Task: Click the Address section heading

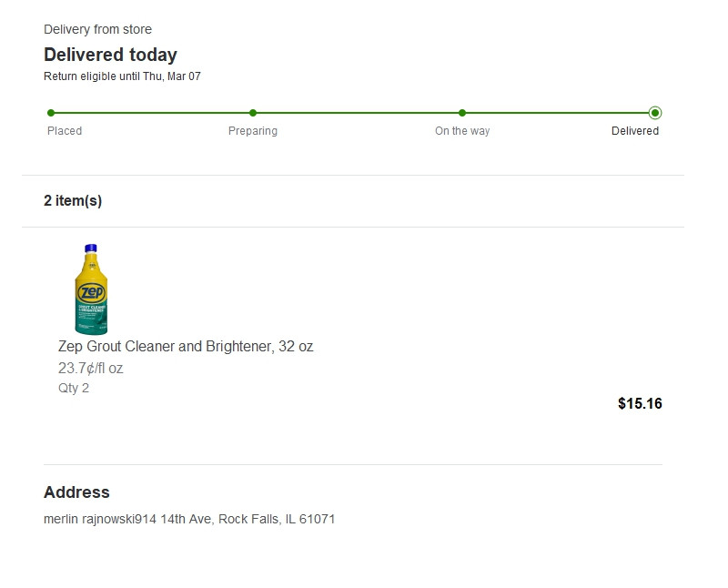Action: click(x=76, y=492)
